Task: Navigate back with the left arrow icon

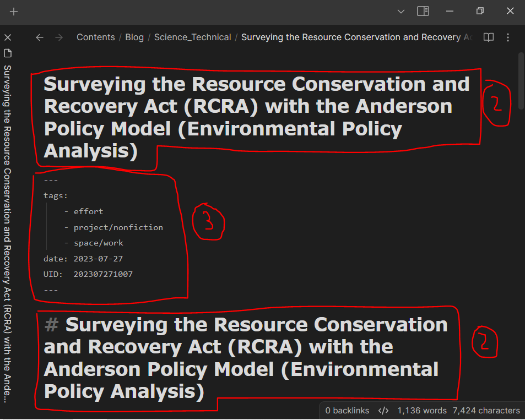Action: tap(39, 37)
